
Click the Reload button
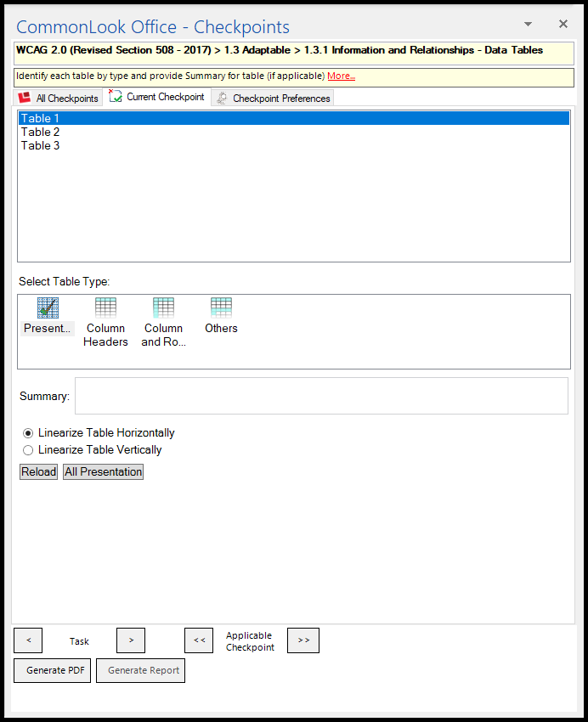[x=39, y=472]
